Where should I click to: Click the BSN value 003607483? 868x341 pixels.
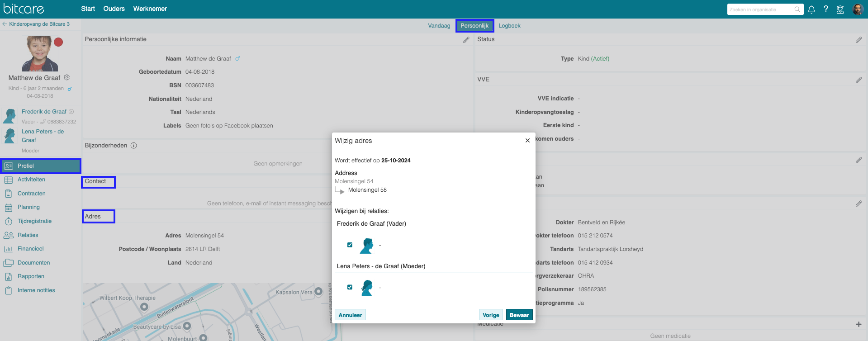point(199,85)
